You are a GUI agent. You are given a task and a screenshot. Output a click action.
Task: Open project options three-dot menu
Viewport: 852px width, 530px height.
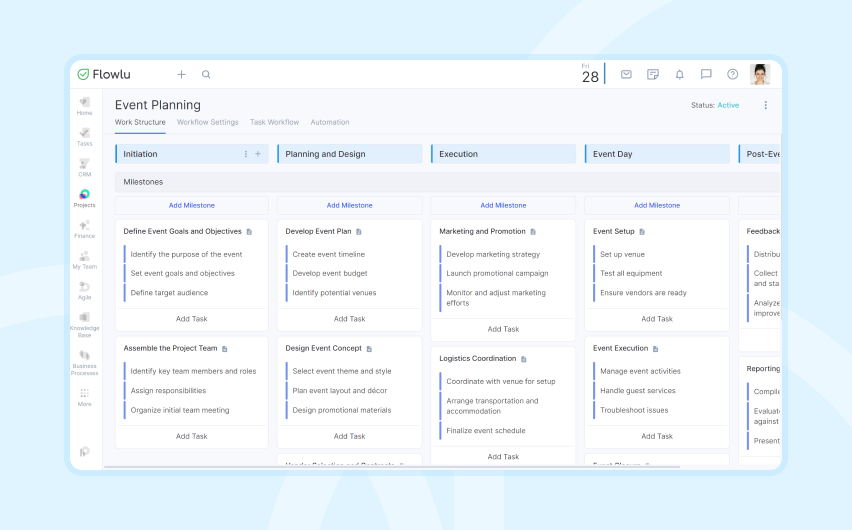point(766,105)
